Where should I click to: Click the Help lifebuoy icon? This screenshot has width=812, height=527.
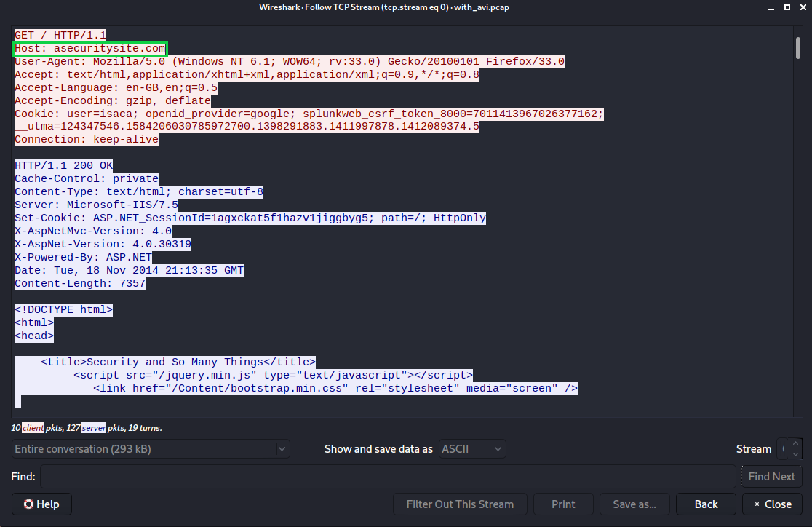point(28,504)
